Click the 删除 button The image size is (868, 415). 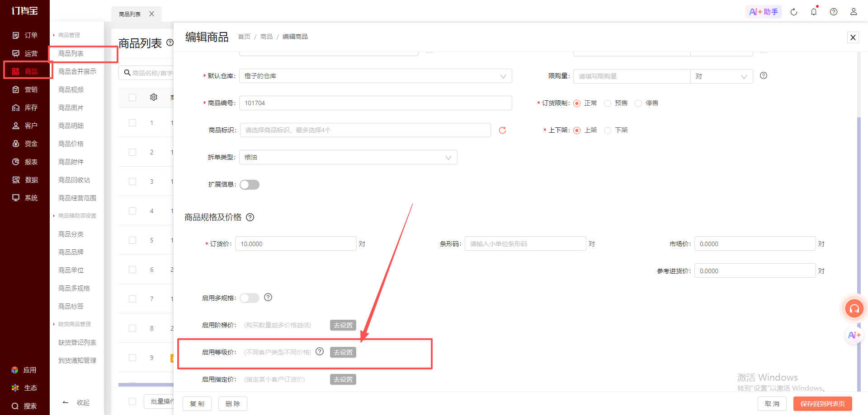pos(233,404)
